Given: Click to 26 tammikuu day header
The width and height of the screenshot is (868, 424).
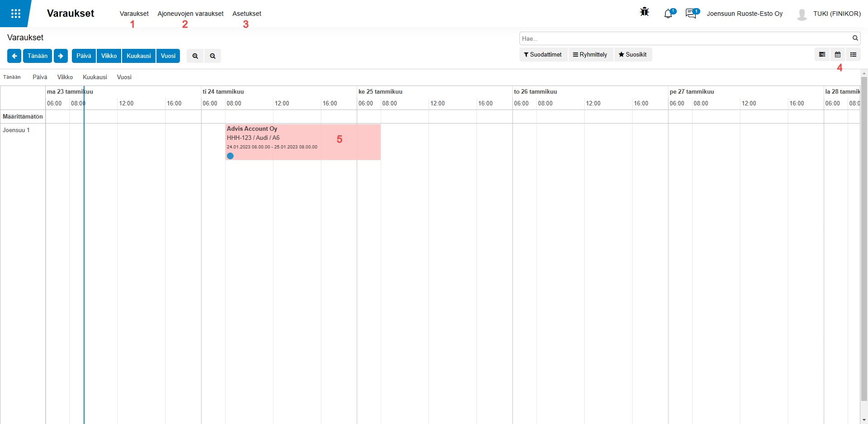Looking at the screenshot, I should pos(535,91).
